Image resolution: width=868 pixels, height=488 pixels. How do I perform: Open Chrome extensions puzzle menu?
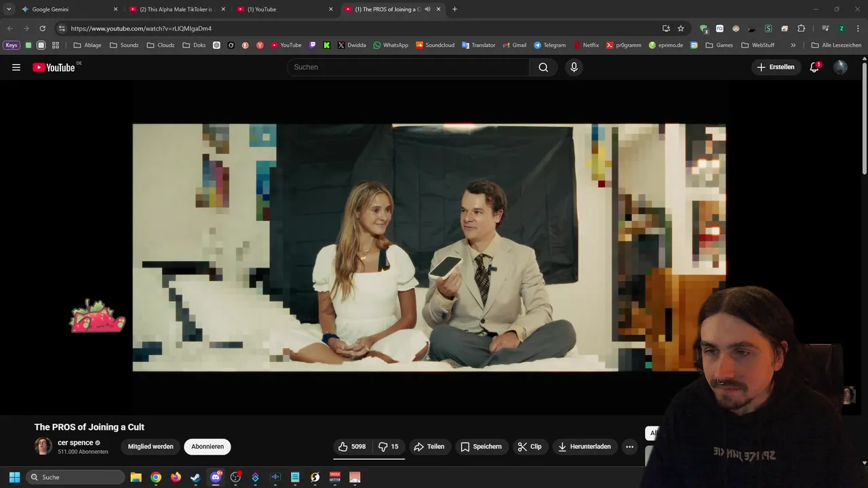(x=801, y=28)
